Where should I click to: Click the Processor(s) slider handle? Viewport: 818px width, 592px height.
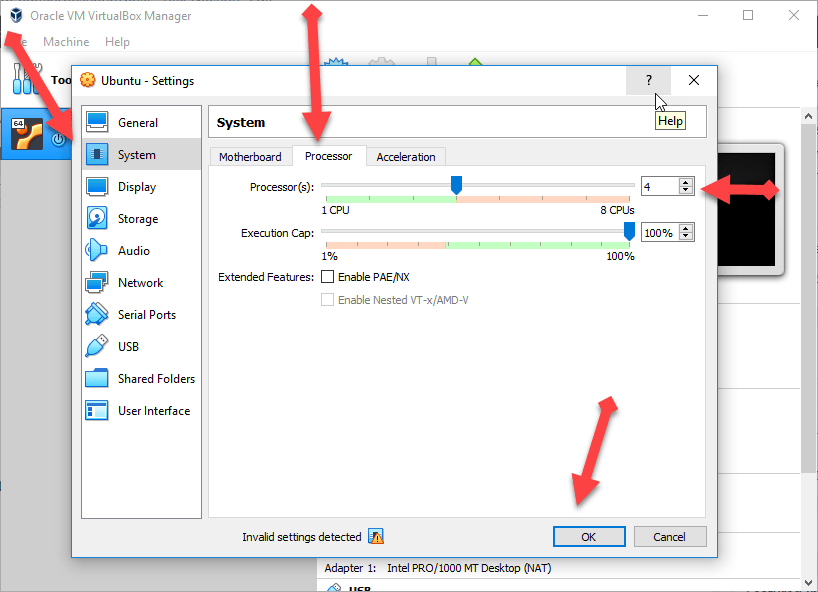click(456, 185)
